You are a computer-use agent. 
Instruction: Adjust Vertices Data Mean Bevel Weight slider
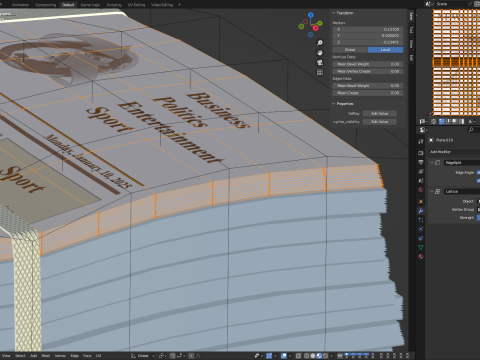point(368,64)
